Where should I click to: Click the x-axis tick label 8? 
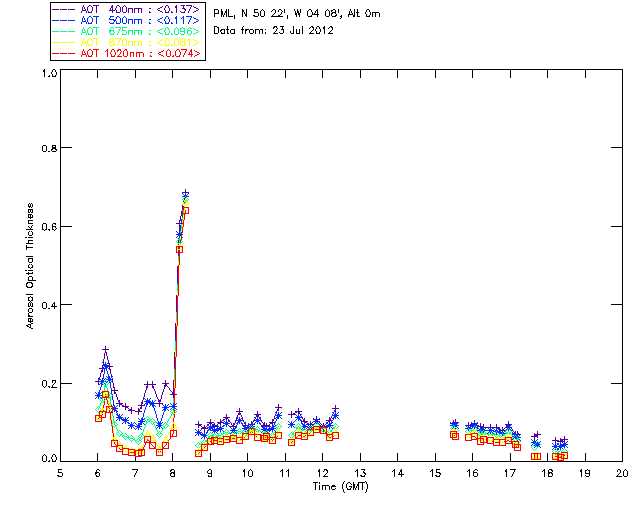pos(173,474)
